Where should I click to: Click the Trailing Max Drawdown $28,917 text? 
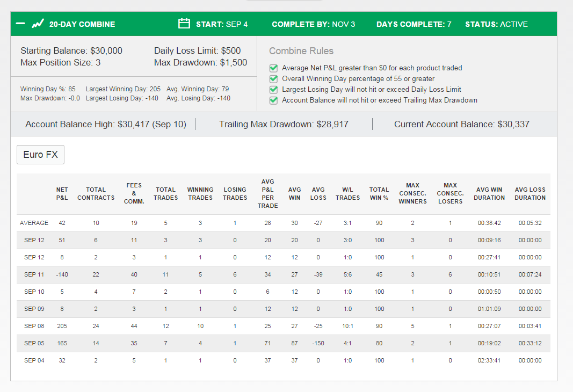(284, 124)
